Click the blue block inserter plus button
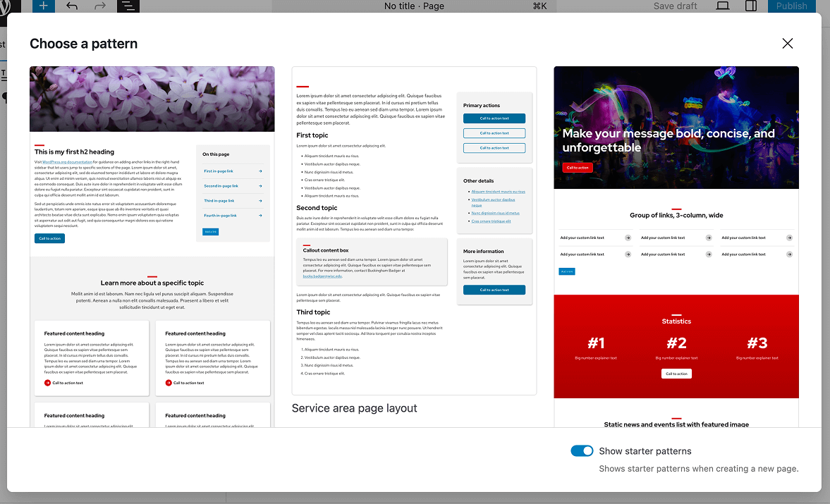Screen dimensions: 830x504 [43, 6]
